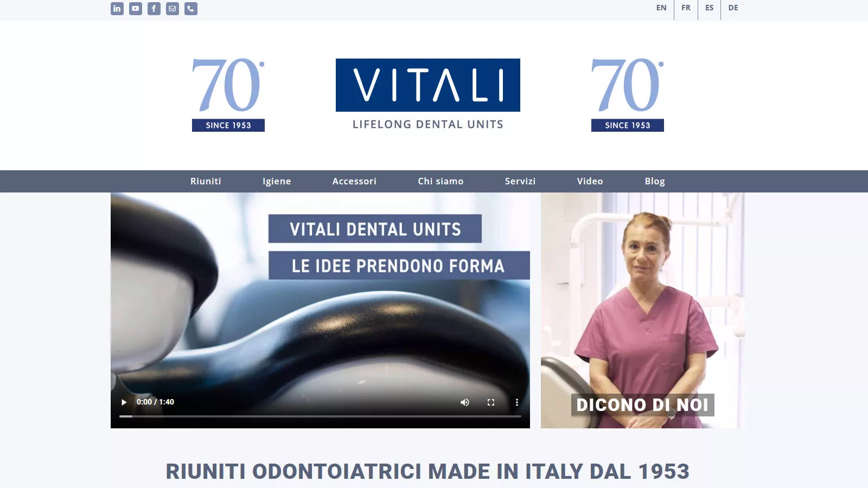The width and height of the screenshot is (868, 488).
Task: Switch site language to ES
Action: (x=710, y=8)
